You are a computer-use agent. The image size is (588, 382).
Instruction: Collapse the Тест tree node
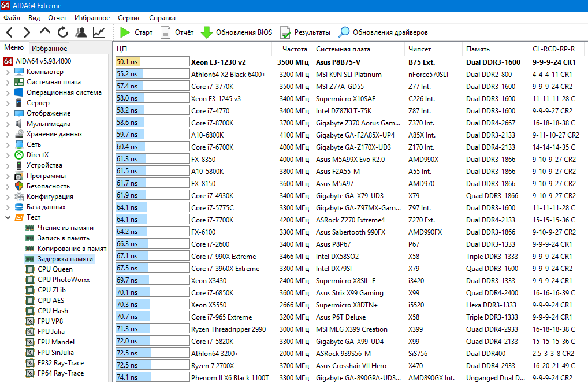[8, 217]
